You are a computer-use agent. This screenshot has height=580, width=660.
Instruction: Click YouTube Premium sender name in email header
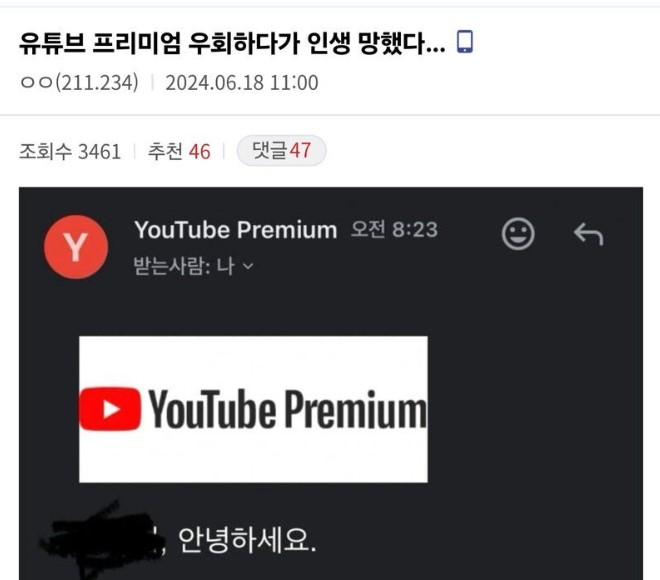236,230
